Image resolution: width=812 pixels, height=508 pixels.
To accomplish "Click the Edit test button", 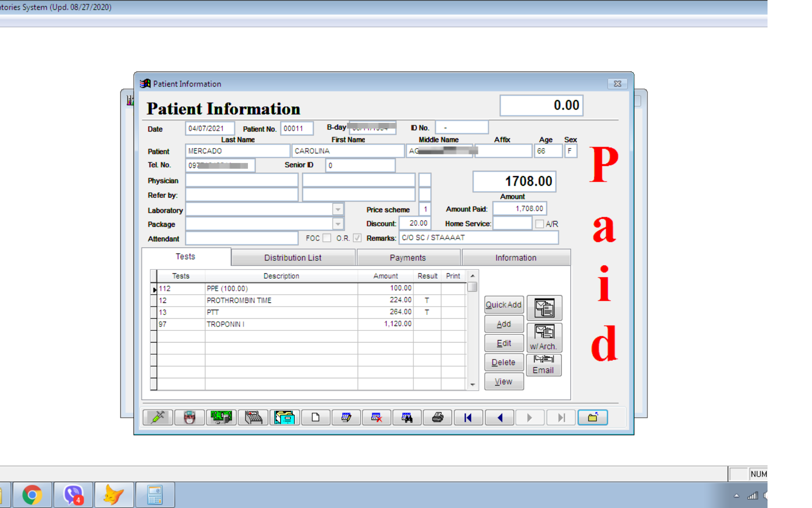I will coord(504,343).
